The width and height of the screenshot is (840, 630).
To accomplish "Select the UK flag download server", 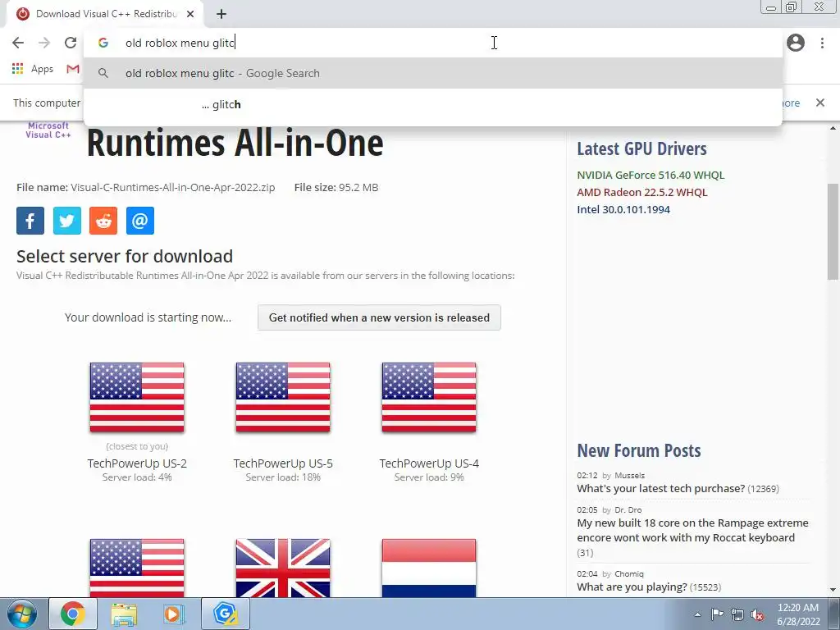I will (x=283, y=568).
